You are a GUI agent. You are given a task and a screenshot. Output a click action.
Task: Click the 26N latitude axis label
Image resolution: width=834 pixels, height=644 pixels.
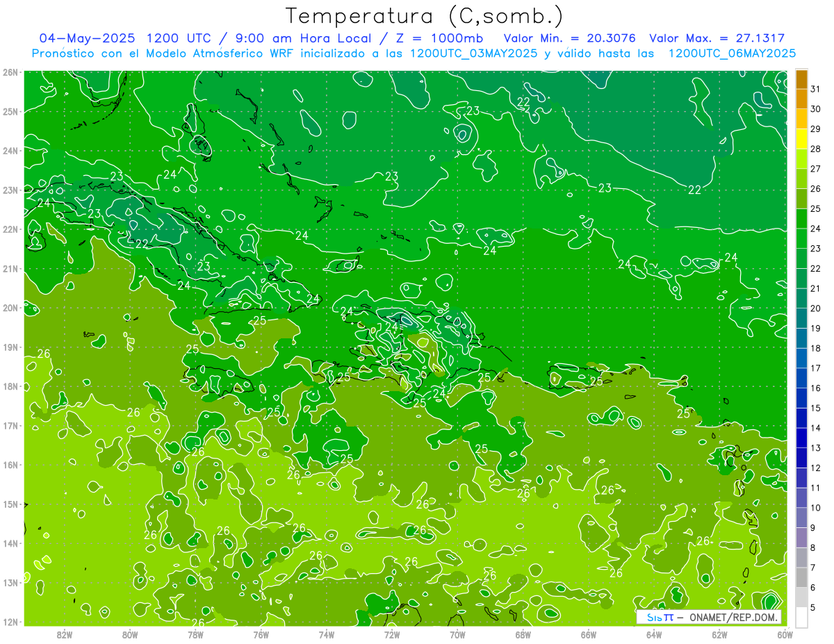[10, 72]
